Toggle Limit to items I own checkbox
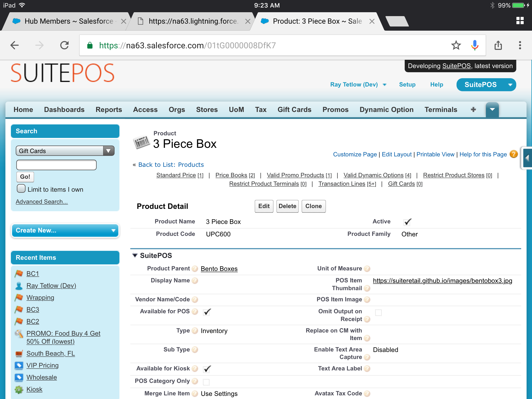The image size is (532, 399). [21, 189]
